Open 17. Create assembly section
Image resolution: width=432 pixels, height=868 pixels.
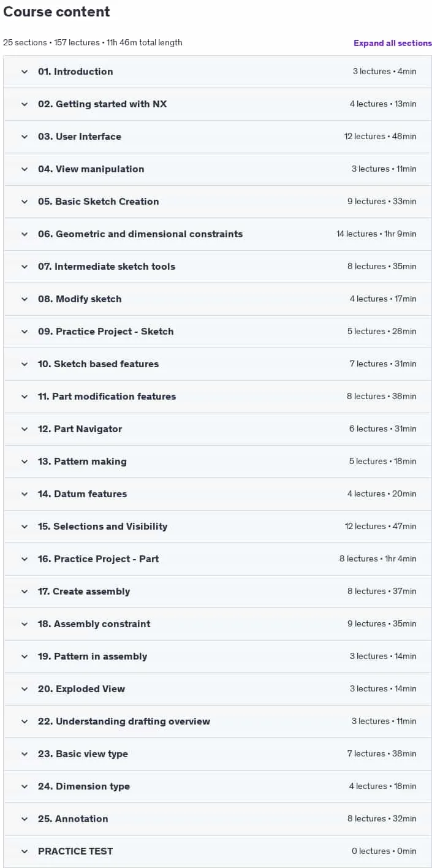point(218,592)
